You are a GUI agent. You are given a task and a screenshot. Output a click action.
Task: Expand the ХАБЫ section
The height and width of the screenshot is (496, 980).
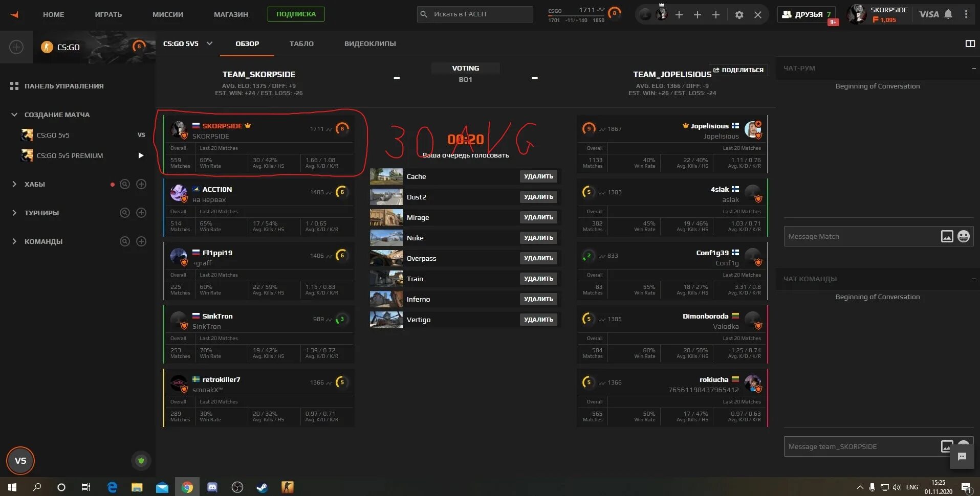(x=14, y=184)
